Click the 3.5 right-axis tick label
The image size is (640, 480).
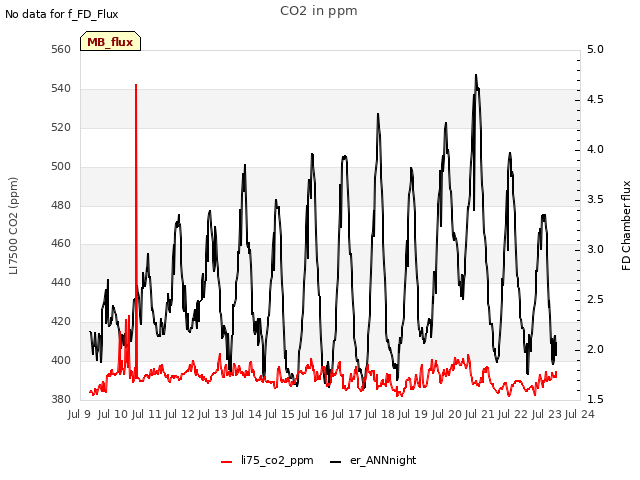click(x=595, y=200)
